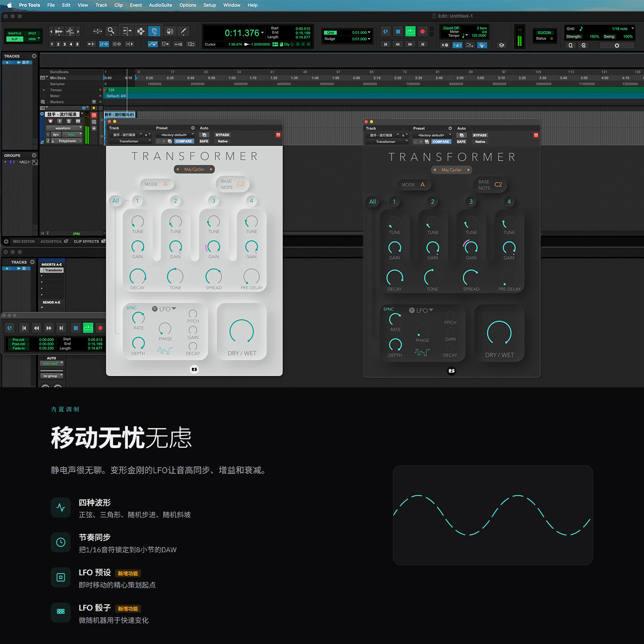Select the Zoomer tool in the Edit toolbar
Screen dimensions: 644x644
[x=111, y=31]
